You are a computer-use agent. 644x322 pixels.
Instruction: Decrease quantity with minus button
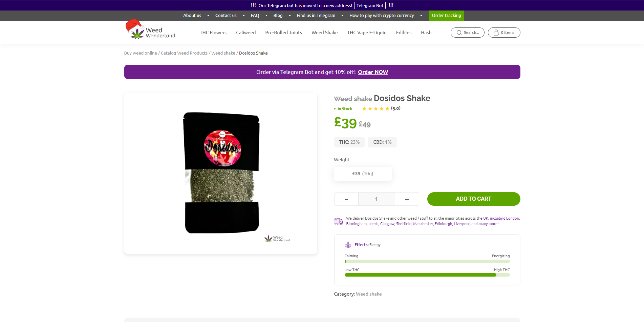click(x=346, y=199)
